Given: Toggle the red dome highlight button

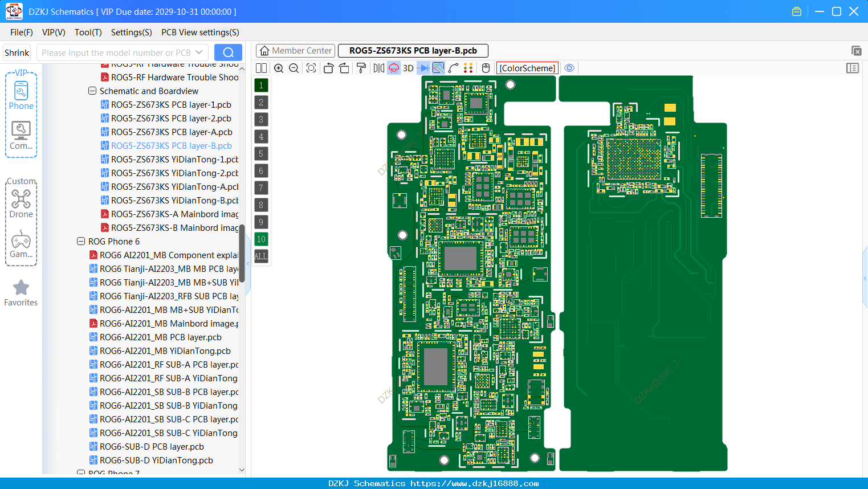Looking at the screenshot, I should [394, 68].
